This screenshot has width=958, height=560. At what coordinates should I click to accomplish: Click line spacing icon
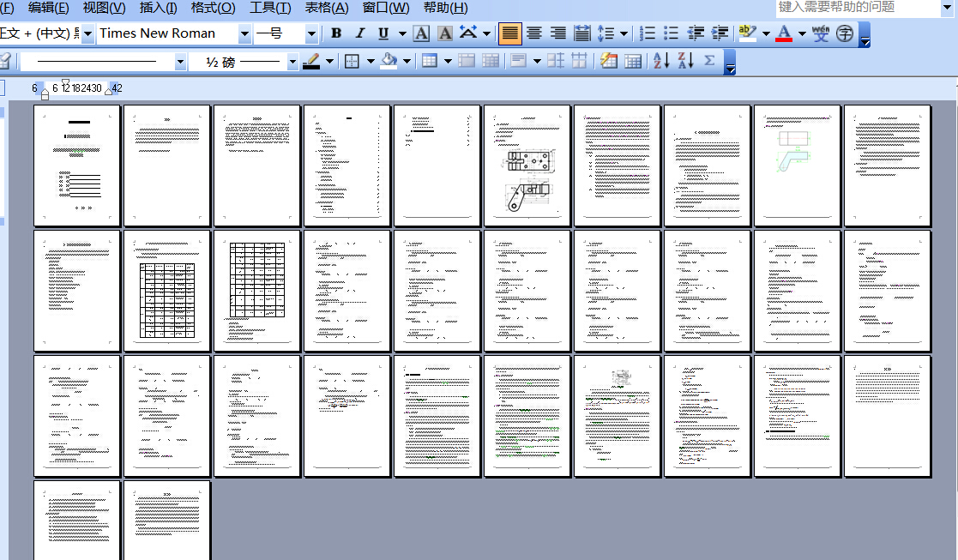606,33
